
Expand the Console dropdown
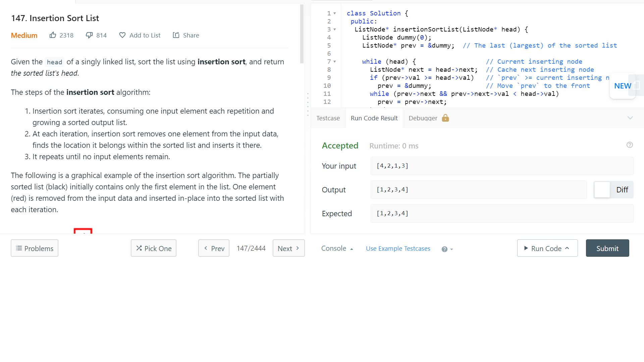coord(337,248)
